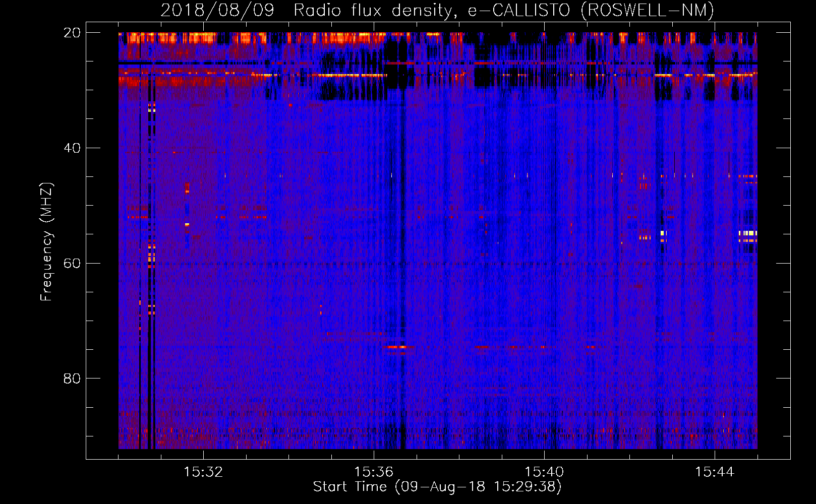816x504 pixels.
Task: Click the 80 MHz frequency tick label
Action: (72, 379)
